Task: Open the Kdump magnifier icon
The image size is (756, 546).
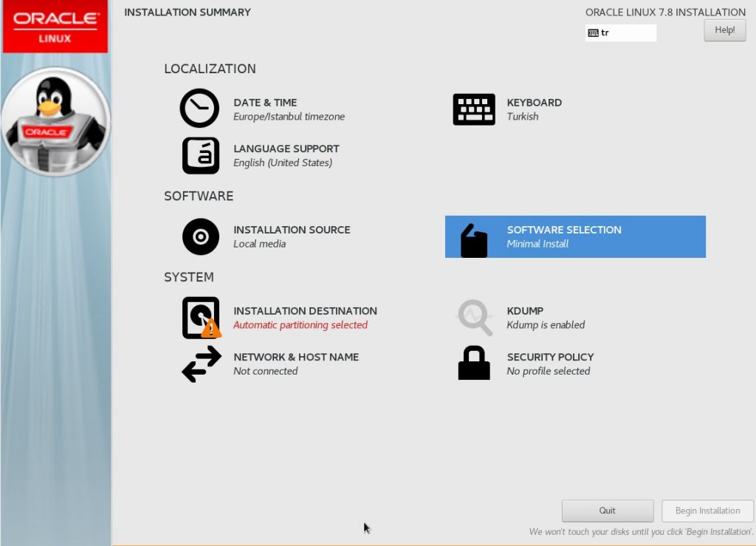Action: 475,318
